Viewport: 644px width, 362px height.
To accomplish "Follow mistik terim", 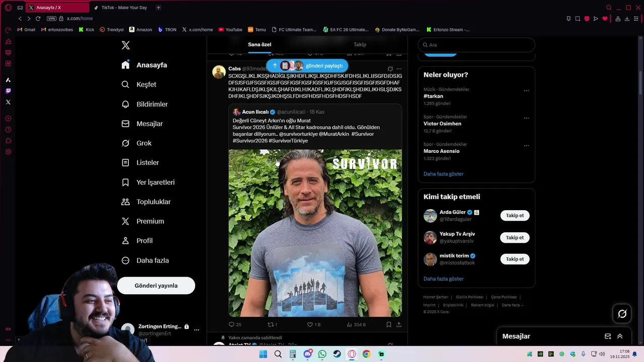I will pyautogui.click(x=515, y=259).
